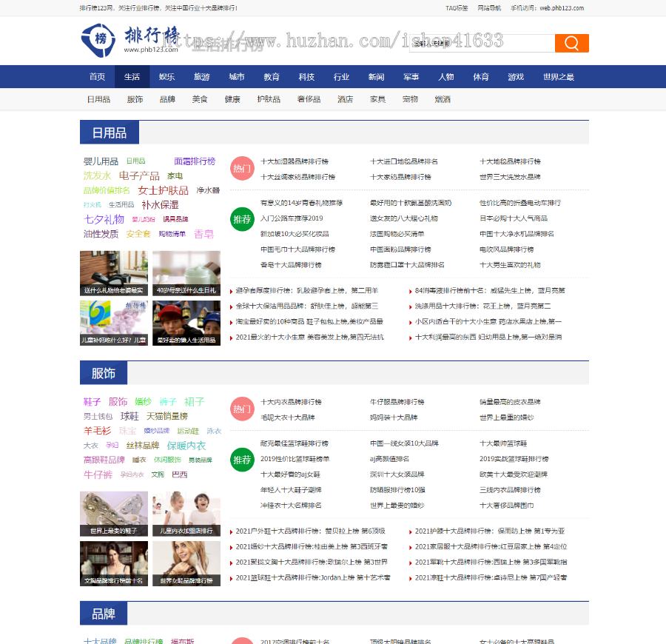666x644 pixels.
Task: Open the 行业 navigation item
Action: point(341,77)
